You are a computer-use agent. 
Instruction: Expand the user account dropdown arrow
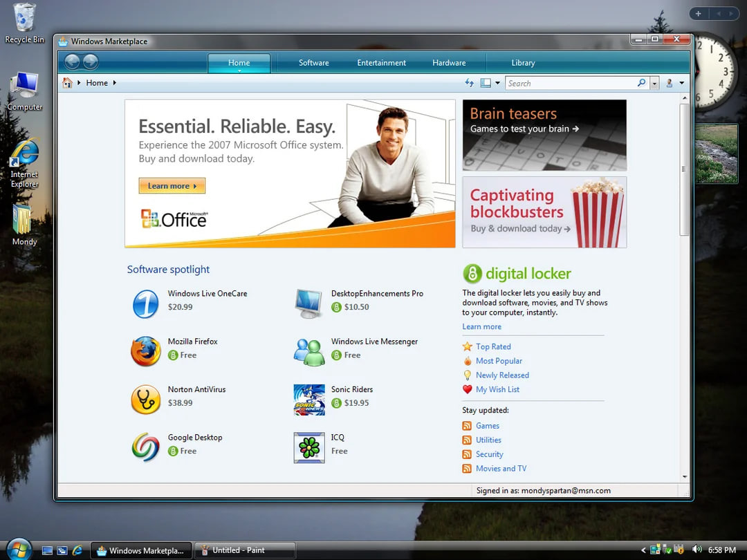pyautogui.click(x=682, y=83)
